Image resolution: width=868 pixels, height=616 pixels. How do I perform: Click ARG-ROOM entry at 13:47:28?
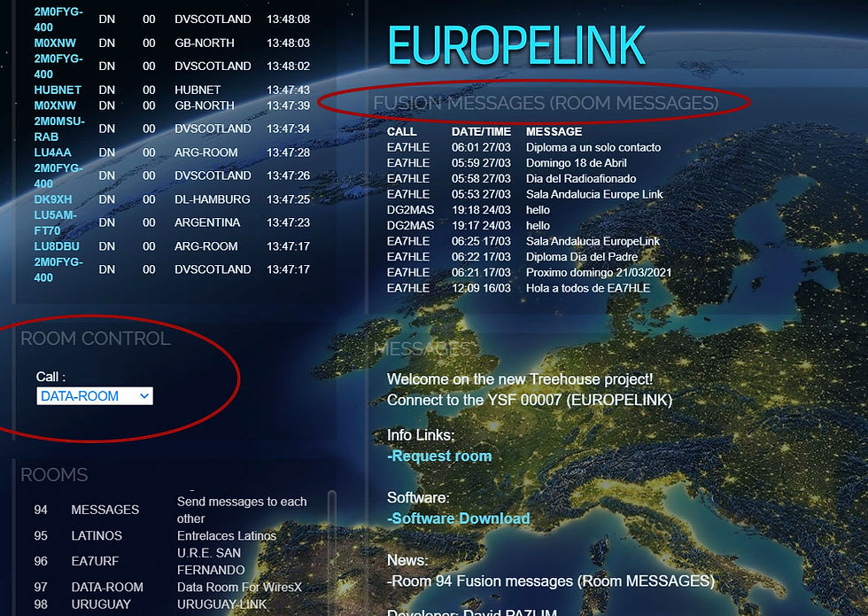205,152
